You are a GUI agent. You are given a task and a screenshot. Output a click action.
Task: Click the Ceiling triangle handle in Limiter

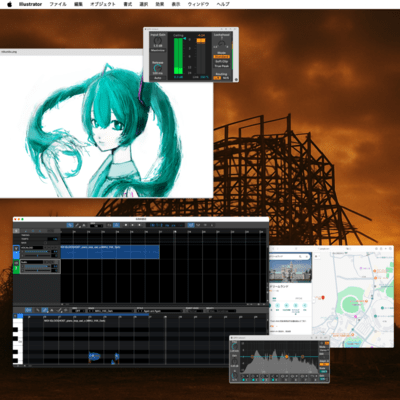point(185,39)
